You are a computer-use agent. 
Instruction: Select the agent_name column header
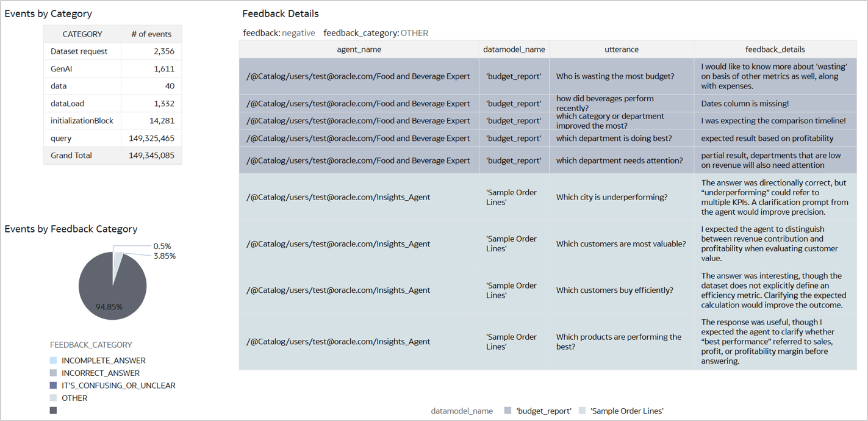(359, 49)
